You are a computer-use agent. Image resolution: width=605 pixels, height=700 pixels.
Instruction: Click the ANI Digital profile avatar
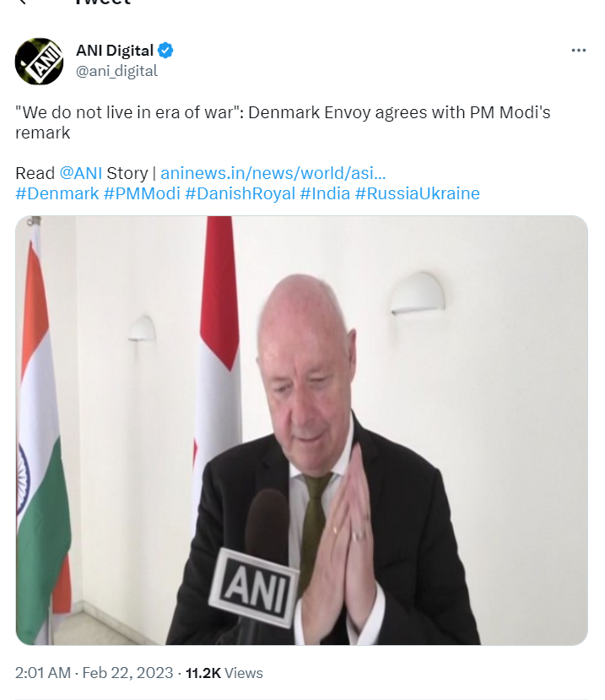coord(40,61)
